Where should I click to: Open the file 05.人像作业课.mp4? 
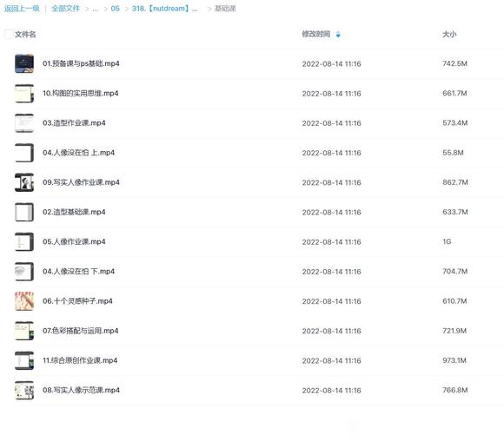coord(74,241)
